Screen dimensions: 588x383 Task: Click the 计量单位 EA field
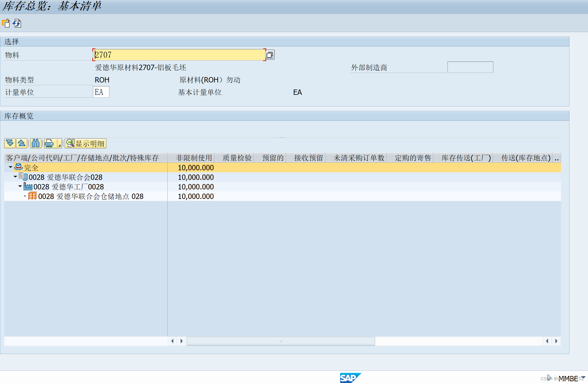coord(101,92)
